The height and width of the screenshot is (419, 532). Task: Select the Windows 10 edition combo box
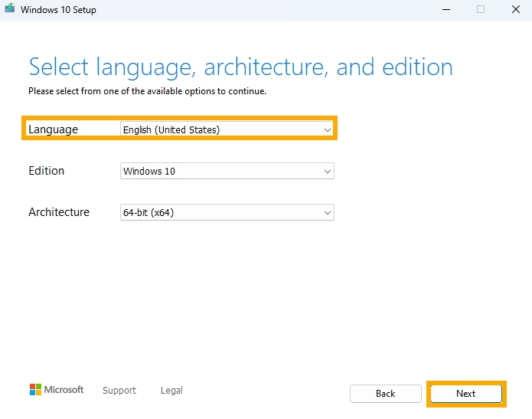[227, 171]
